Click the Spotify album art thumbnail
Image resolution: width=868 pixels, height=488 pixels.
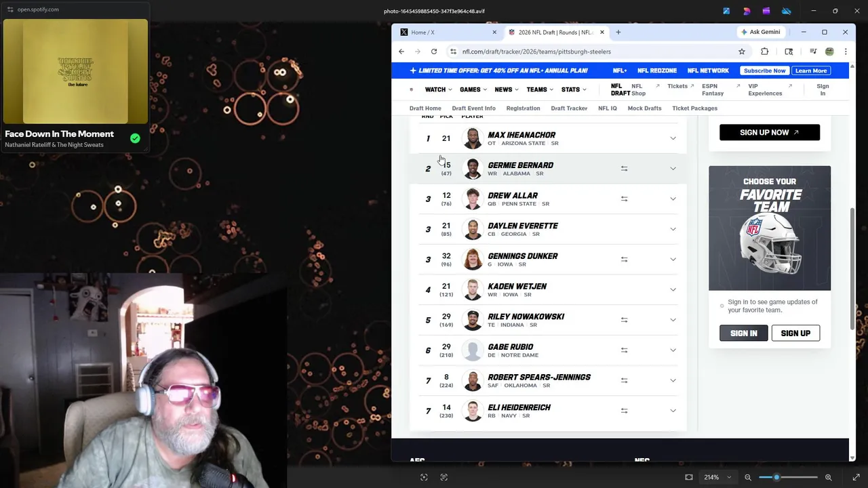pos(75,71)
